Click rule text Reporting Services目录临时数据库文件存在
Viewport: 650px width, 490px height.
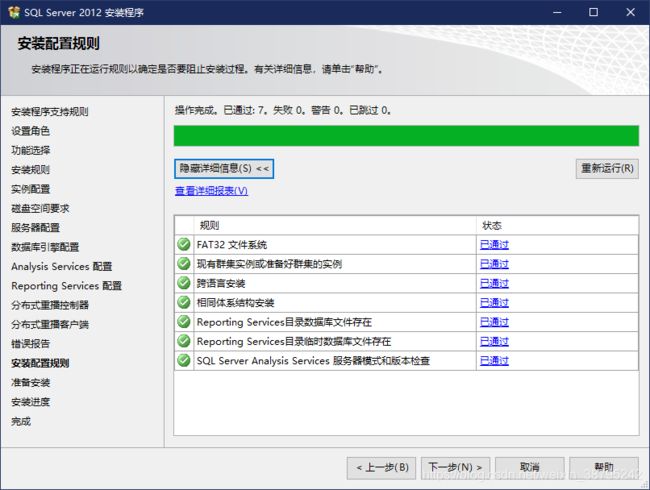point(293,342)
